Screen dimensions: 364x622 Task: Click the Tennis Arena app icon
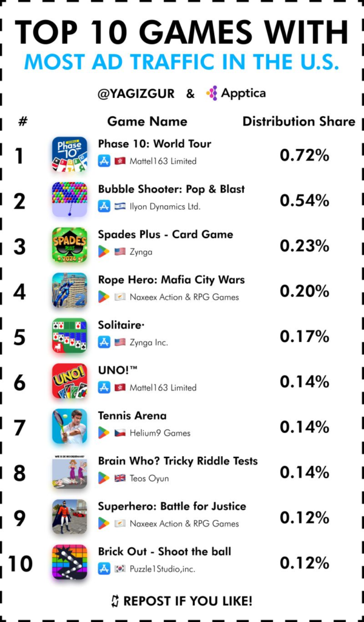pyautogui.click(x=69, y=426)
